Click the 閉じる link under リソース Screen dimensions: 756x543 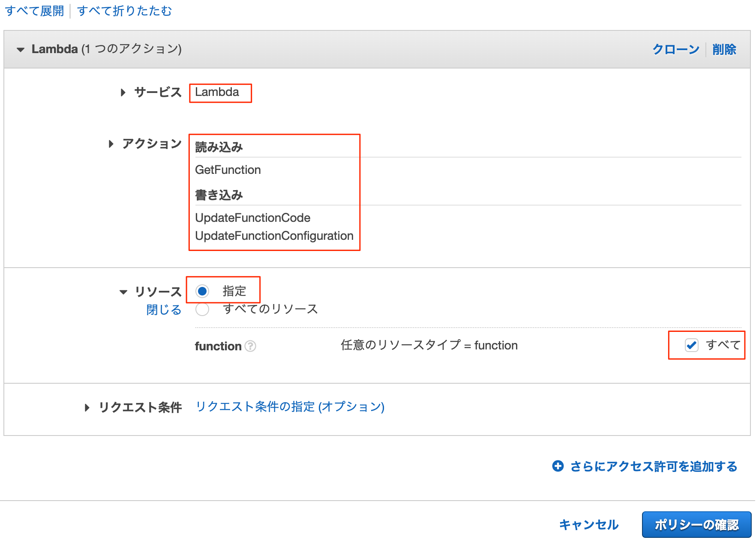[164, 310]
